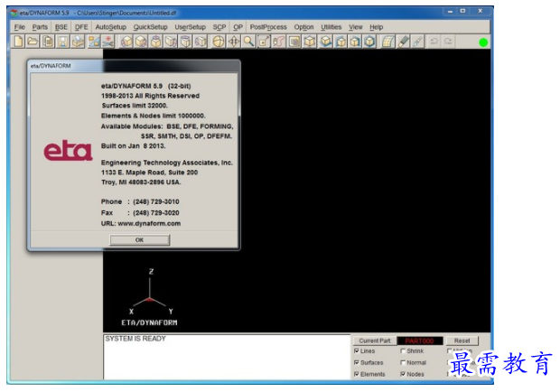Expand the Utilities menu

331,27
